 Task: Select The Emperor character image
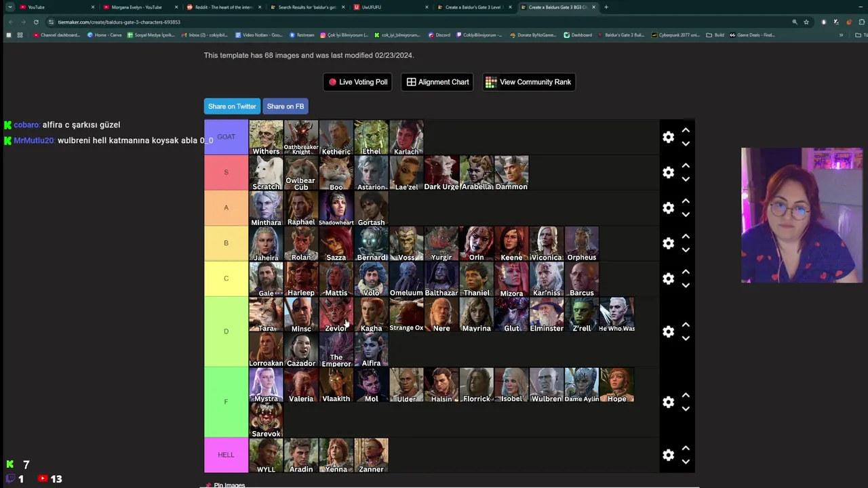336,350
